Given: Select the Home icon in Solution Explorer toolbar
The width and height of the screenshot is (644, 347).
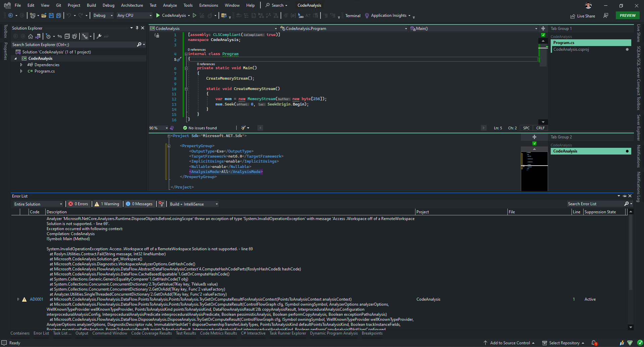Looking at the screenshot, I should point(31,36).
